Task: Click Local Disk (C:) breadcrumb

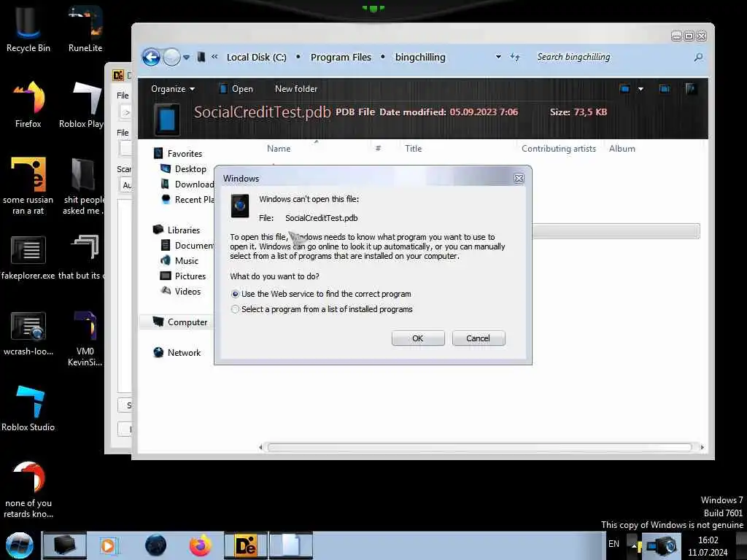Action: pyautogui.click(x=256, y=57)
